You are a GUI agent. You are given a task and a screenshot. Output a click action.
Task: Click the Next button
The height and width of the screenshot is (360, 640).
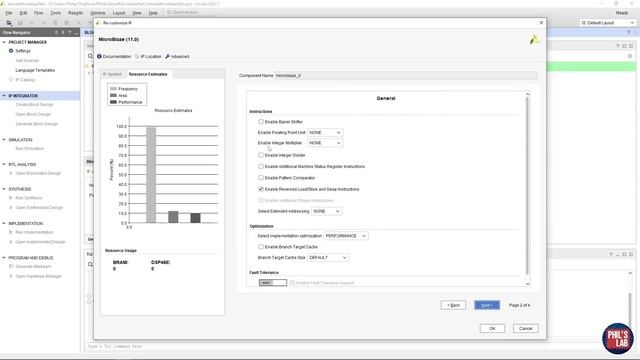click(x=487, y=305)
